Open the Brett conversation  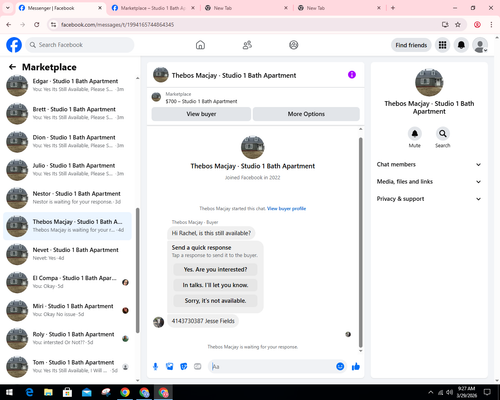68,113
